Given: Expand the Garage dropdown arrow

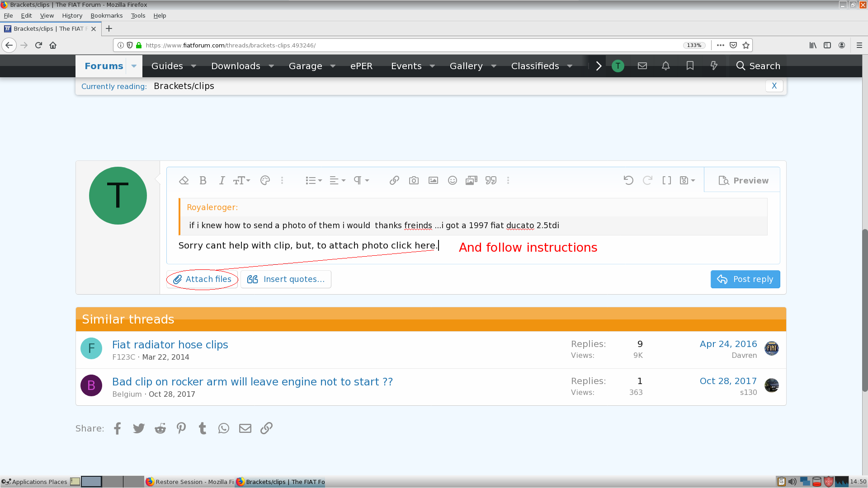Looking at the screenshot, I should click(x=333, y=66).
